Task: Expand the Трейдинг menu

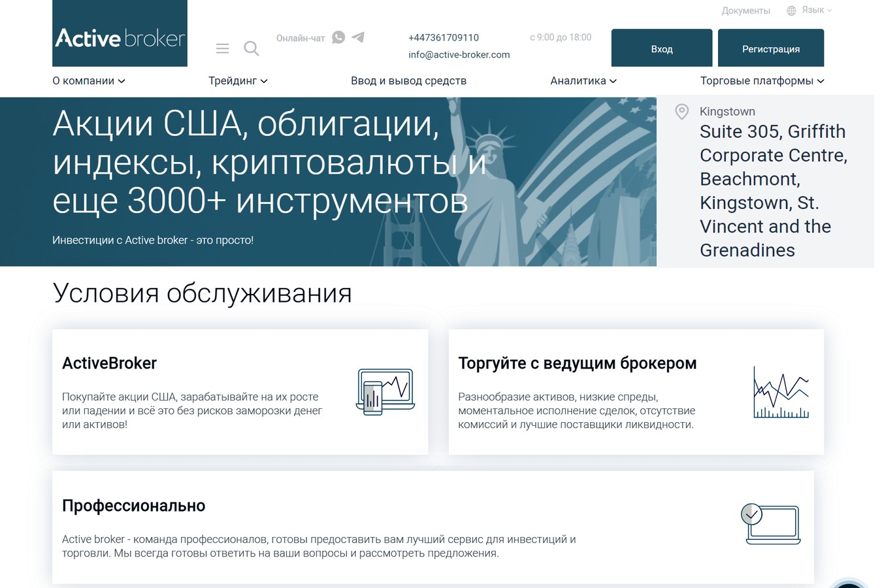Action: [x=238, y=81]
